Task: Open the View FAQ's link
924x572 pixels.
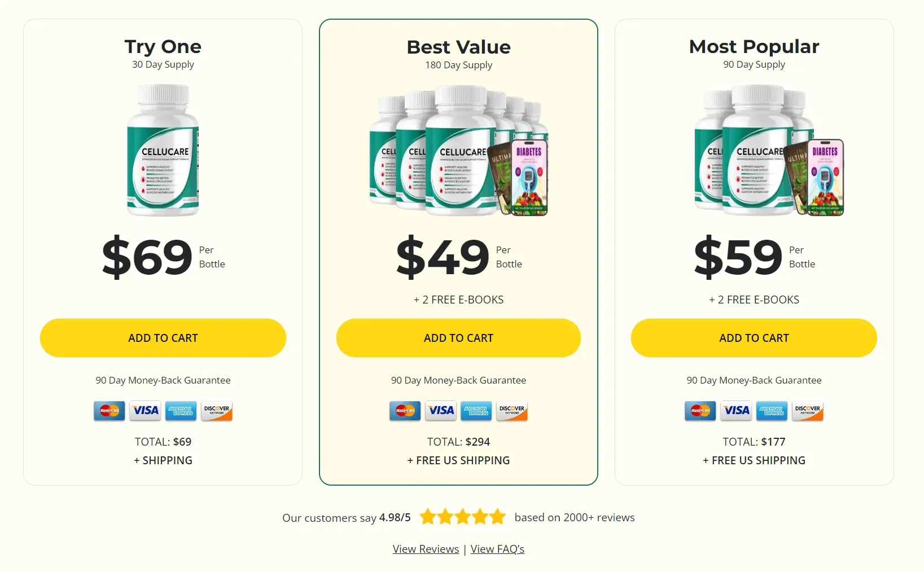Action: click(x=497, y=548)
